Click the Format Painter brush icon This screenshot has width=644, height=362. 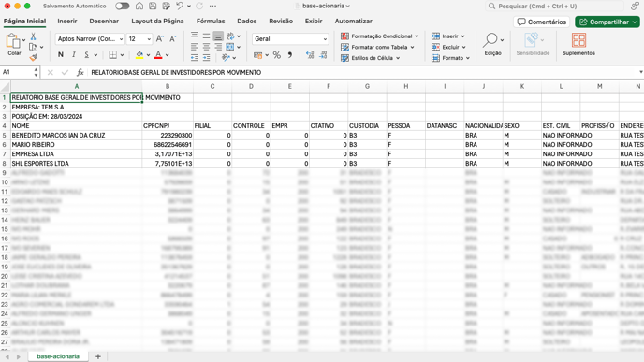pyautogui.click(x=34, y=57)
